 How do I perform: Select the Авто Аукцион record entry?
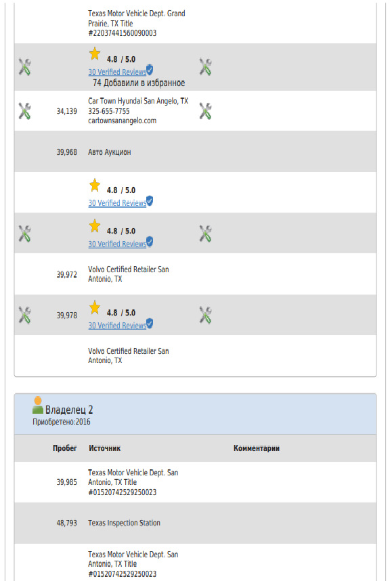[x=110, y=152]
